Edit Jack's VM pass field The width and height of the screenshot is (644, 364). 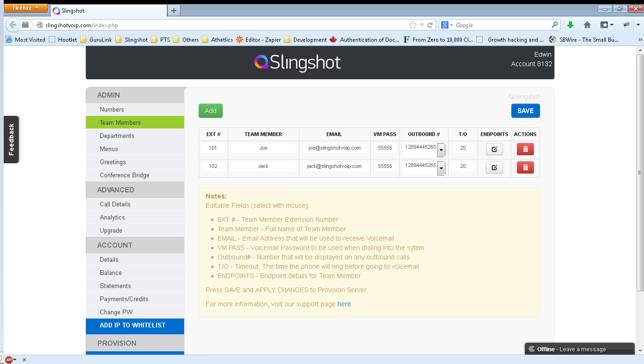pyautogui.click(x=385, y=166)
